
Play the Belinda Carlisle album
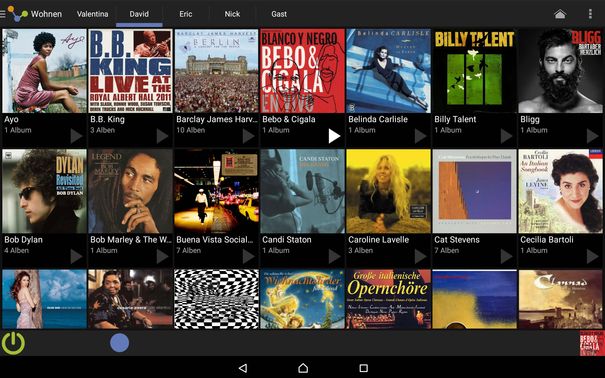coord(420,136)
